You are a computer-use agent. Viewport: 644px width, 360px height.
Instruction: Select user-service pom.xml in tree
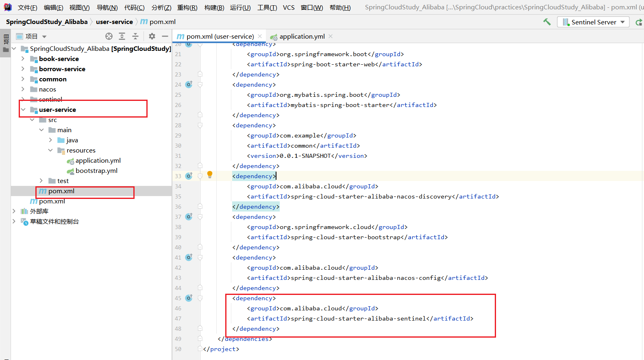click(x=61, y=191)
